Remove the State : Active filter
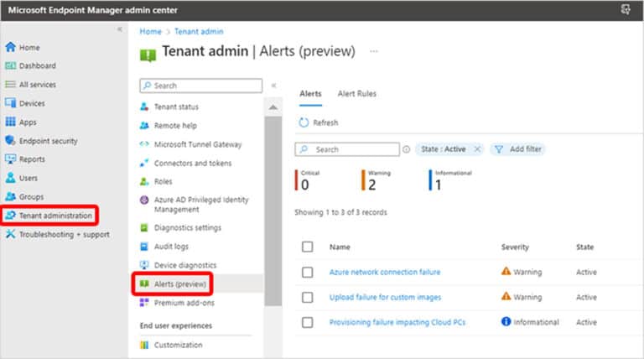This screenshot has height=359, width=644. 477,149
